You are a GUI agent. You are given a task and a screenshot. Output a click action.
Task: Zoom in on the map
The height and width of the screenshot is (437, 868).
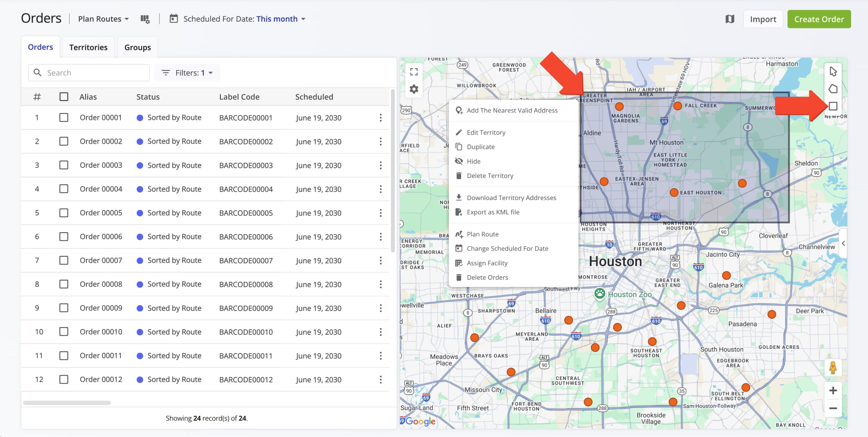coord(833,390)
